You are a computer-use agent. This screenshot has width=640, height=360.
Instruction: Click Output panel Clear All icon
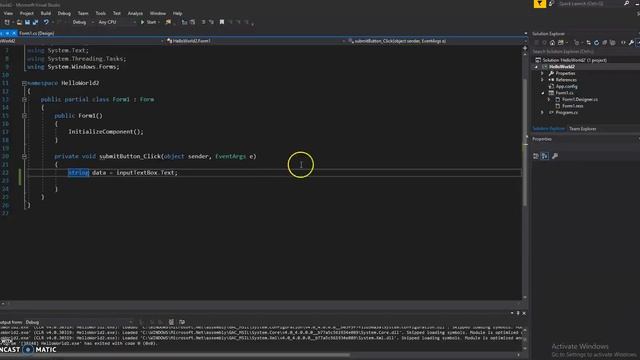click(x=171, y=322)
